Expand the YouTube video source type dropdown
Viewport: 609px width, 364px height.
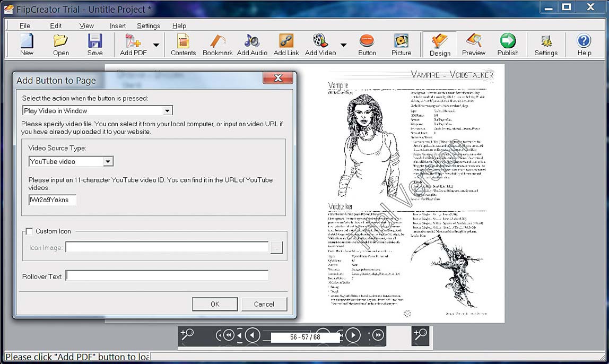coord(108,162)
